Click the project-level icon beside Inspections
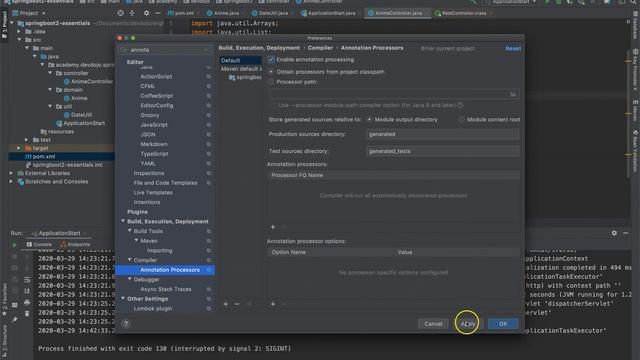The height and width of the screenshot is (360, 640). point(209,173)
